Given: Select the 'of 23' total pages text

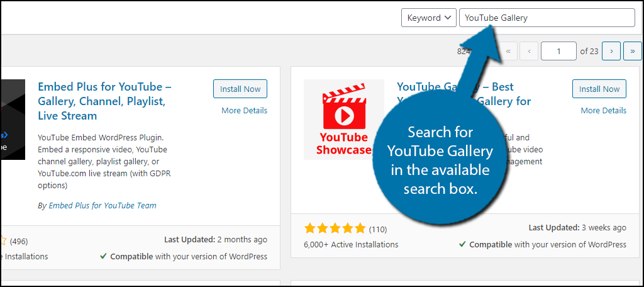Looking at the screenshot, I should [x=589, y=52].
